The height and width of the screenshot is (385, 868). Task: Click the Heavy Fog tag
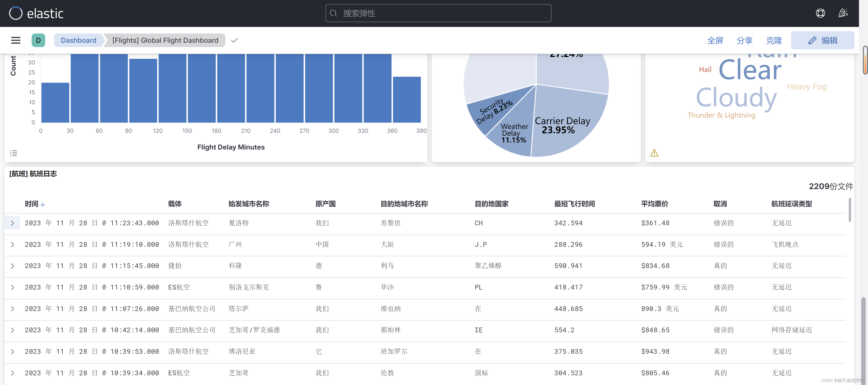point(807,87)
